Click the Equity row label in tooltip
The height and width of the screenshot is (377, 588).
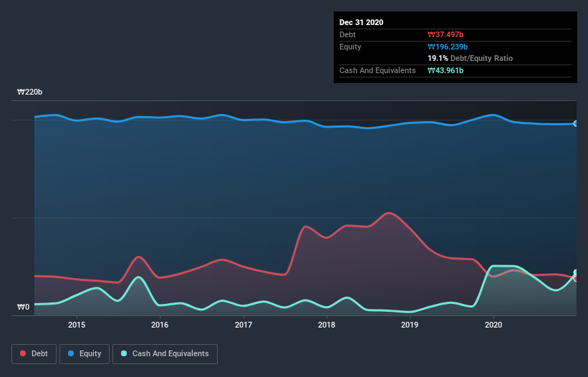[x=350, y=47]
